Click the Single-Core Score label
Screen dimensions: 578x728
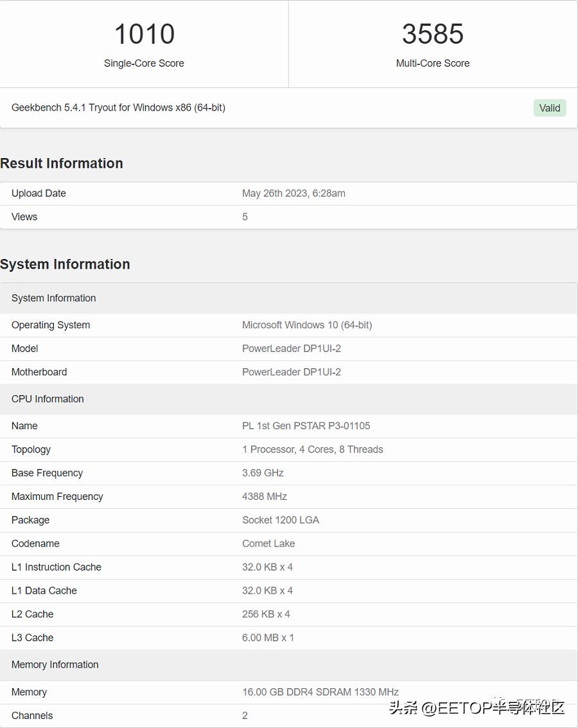point(144,63)
